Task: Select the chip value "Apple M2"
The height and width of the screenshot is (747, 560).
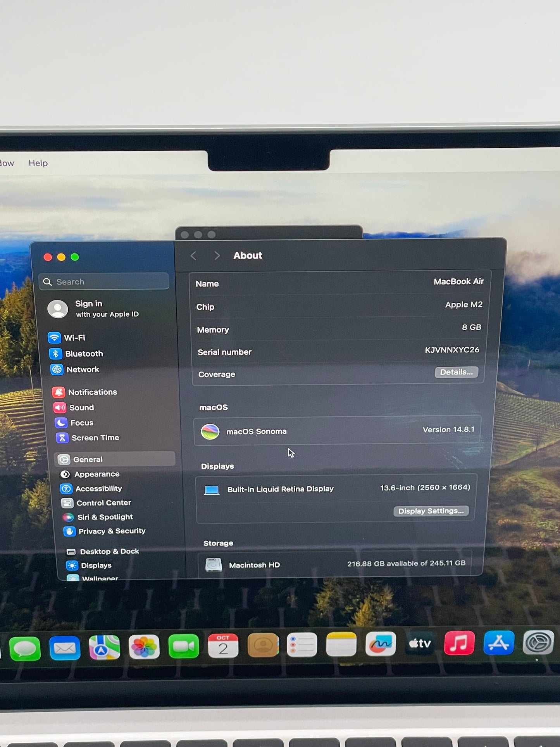Action: [x=464, y=305]
